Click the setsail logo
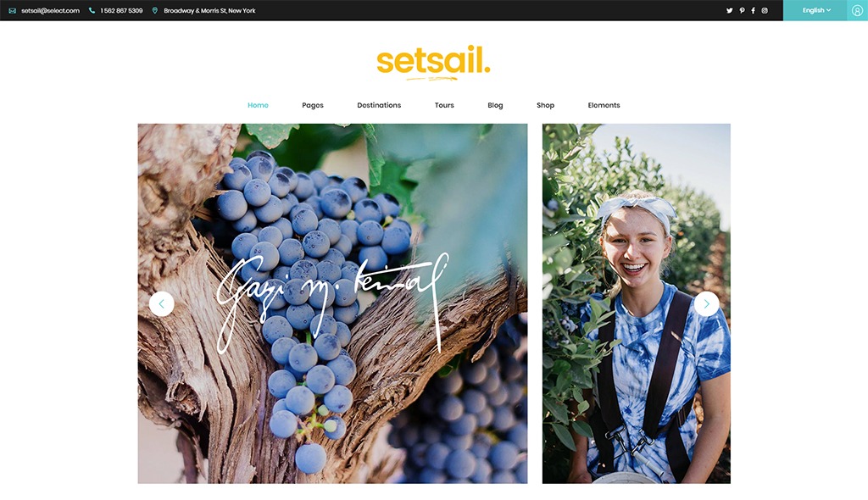This screenshot has width=868, height=500. coord(433,62)
